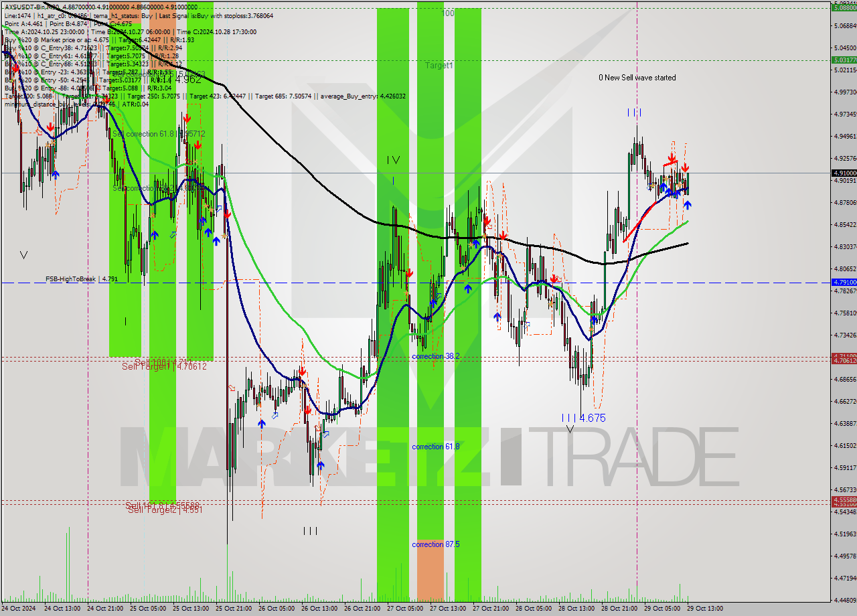
Task: Click the '29 Oct 05:00' time label
Action: (662, 609)
